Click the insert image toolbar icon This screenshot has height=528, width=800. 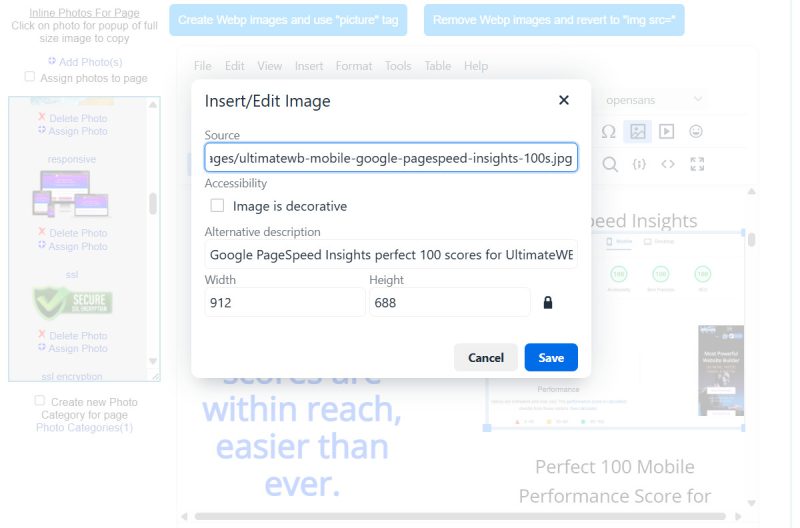[x=637, y=132]
